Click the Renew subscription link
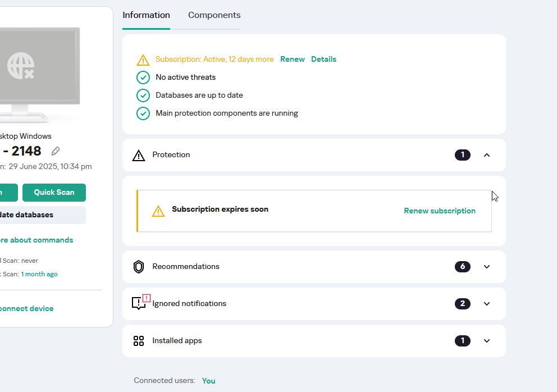This screenshot has width=557, height=392. (x=440, y=211)
